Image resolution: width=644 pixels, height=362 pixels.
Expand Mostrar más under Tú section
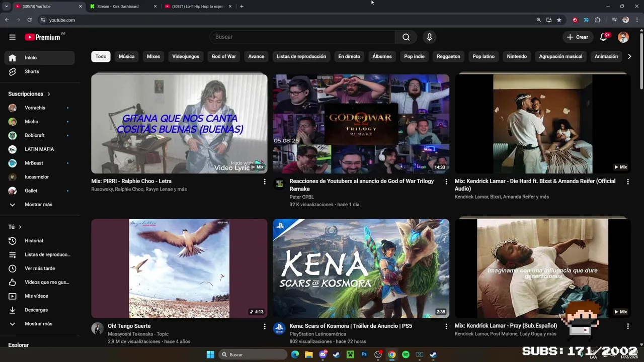pyautogui.click(x=39, y=324)
